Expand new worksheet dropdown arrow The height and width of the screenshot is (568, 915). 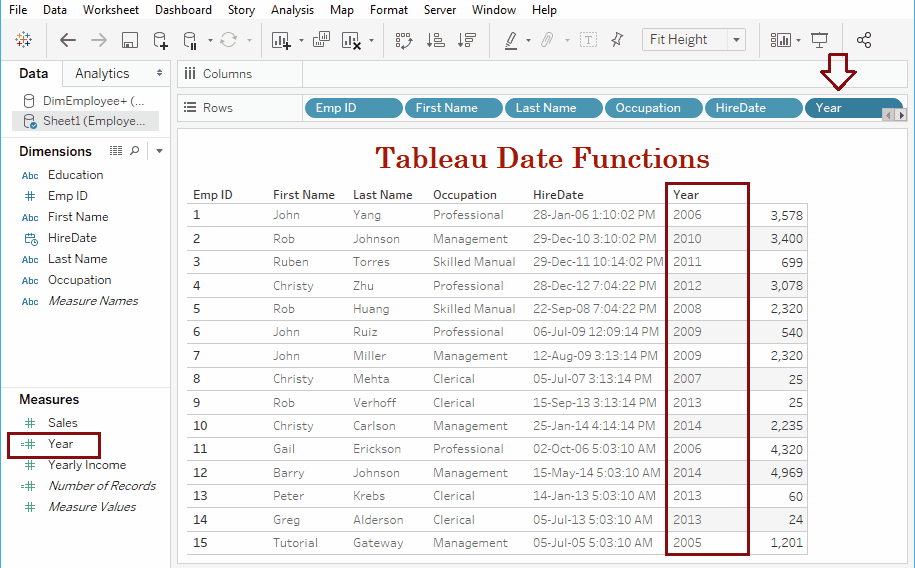coord(301,40)
